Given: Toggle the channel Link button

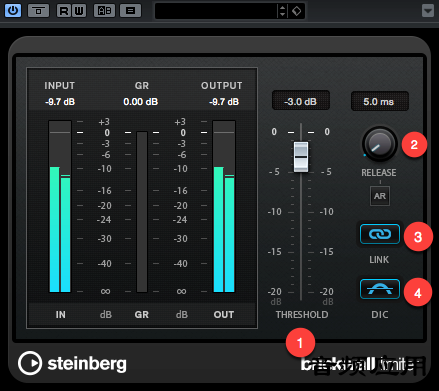Looking at the screenshot, I should tap(380, 234).
